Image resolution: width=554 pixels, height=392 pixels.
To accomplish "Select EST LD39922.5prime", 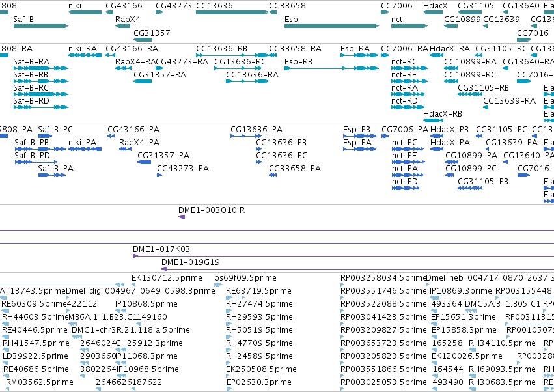I will click(x=35, y=356).
